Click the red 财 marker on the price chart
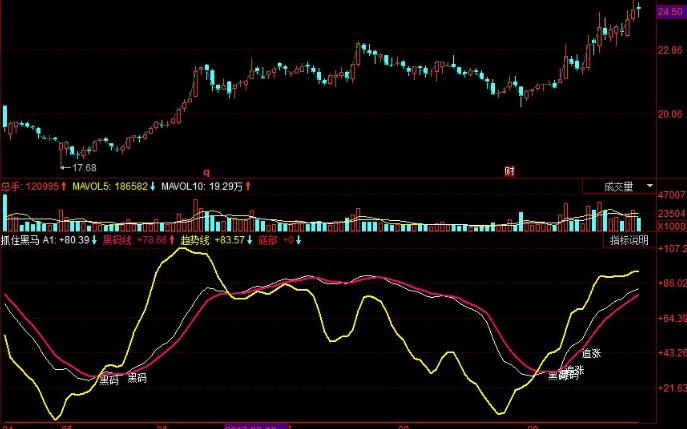687x429 pixels. pyautogui.click(x=509, y=171)
